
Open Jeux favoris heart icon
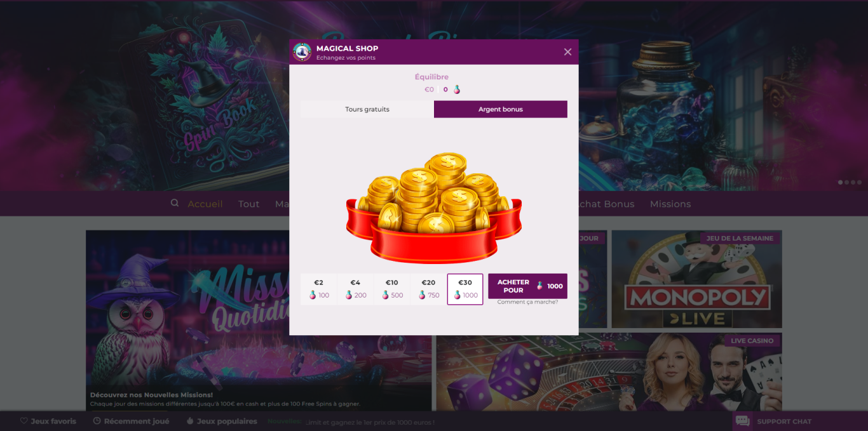tap(24, 421)
